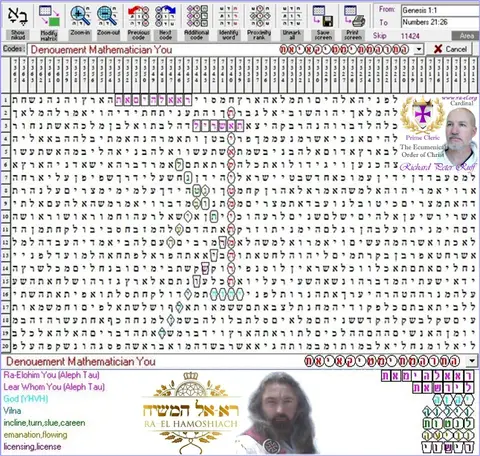Select Ra-Elohim You (Aleph Tau) entry
The height and width of the screenshot is (456, 480).
click(52, 375)
